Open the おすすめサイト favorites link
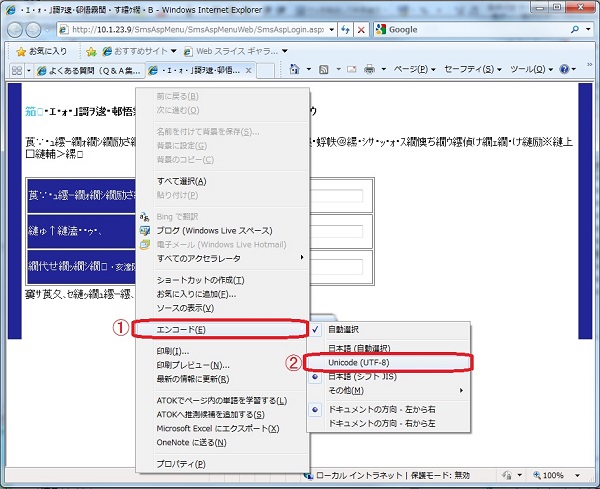Image resolution: width=600 pixels, height=489 pixels. pos(139,51)
